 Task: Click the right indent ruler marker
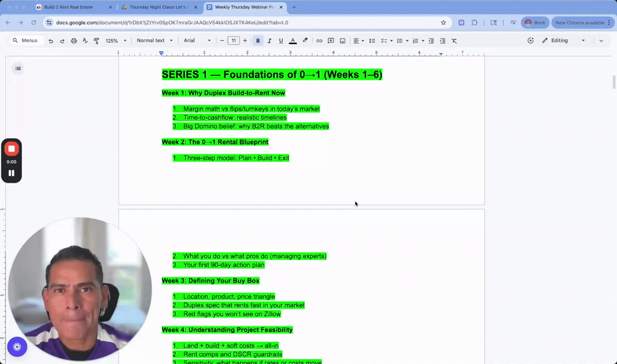[440, 54]
